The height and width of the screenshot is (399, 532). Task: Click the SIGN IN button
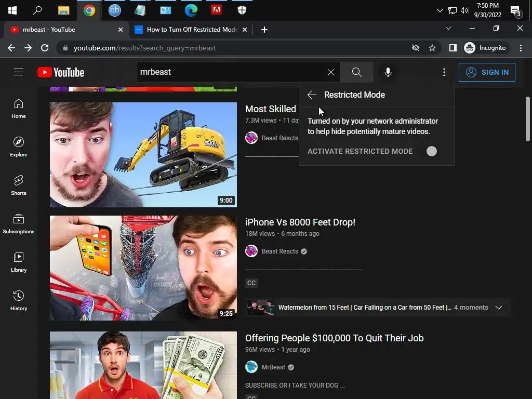487,72
